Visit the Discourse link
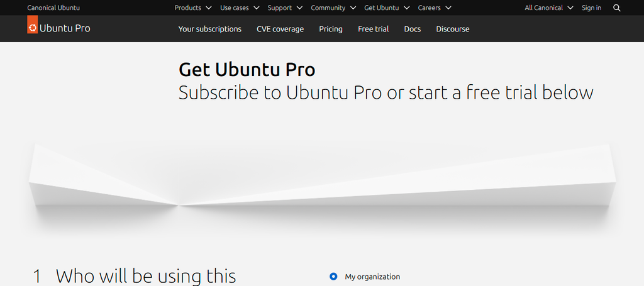 (x=453, y=29)
